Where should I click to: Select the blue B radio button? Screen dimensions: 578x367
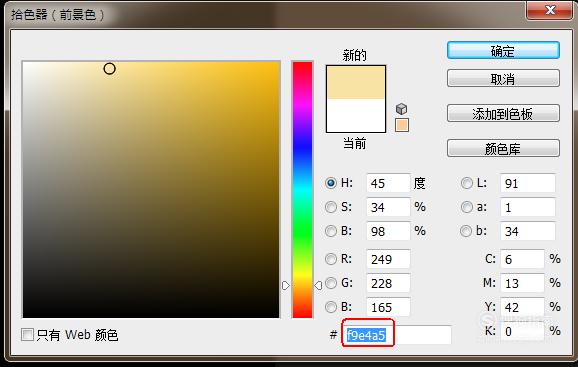[331, 307]
